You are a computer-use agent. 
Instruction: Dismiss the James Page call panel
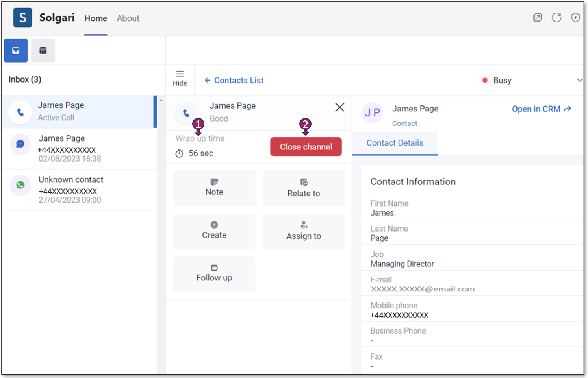point(339,107)
